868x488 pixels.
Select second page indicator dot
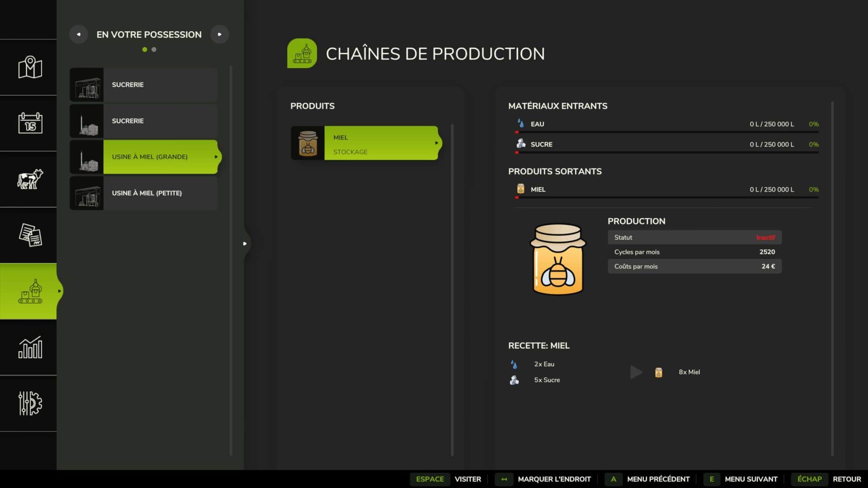coord(154,50)
